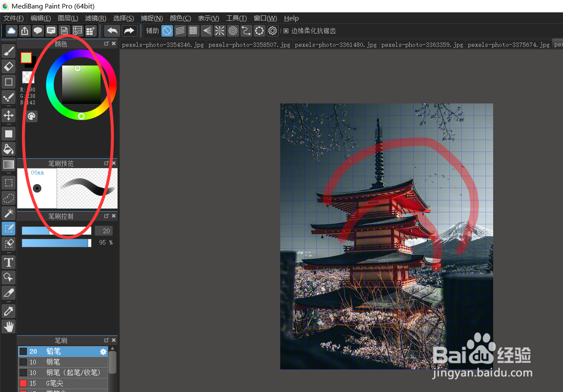Open the cloud save icon in toolbar
The image size is (563, 392).
tap(11, 31)
